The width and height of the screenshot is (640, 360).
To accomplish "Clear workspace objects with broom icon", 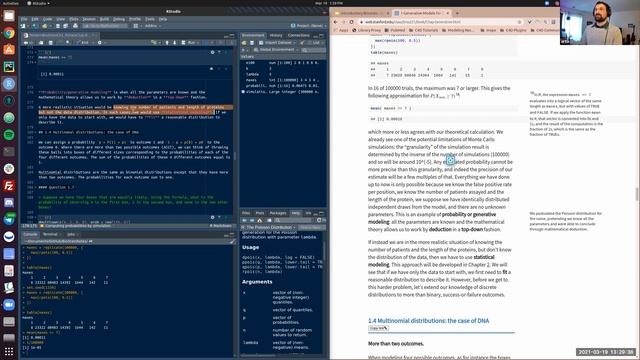I will [302, 42].
